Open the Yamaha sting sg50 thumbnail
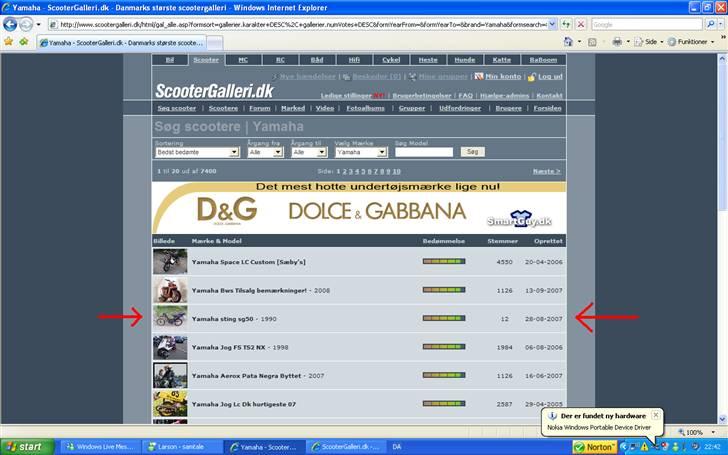The width and height of the screenshot is (728, 455). 169,318
